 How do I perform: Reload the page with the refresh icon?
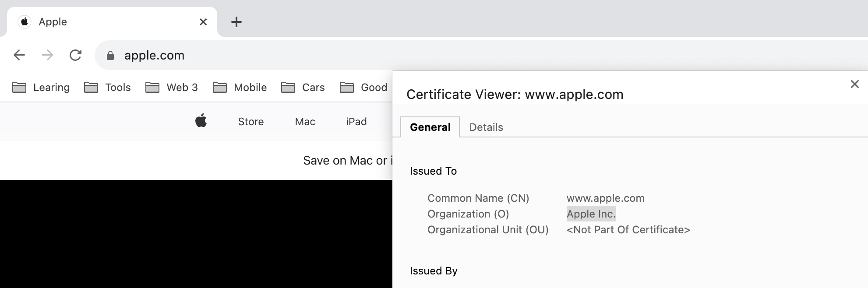(75, 55)
